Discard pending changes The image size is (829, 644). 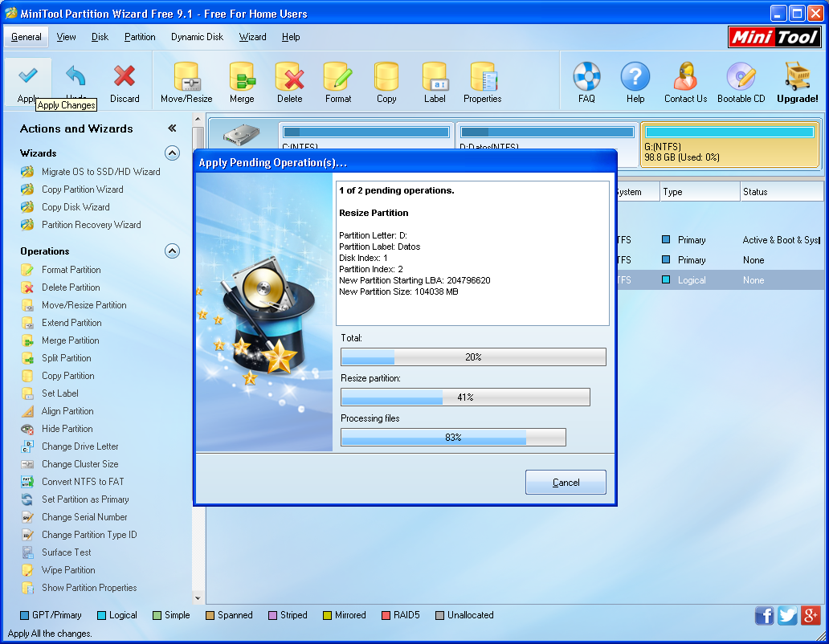[123, 80]
